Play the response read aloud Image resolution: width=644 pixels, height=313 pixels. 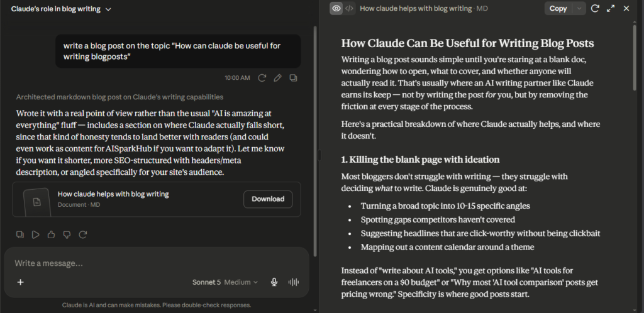point(36,234)
